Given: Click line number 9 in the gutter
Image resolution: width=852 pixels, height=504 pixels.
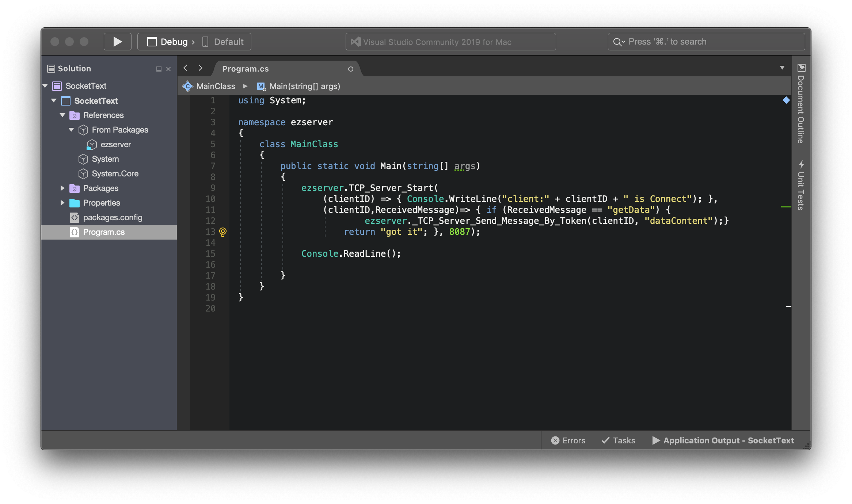Looking at the screenshot, I should click(213, 188).
